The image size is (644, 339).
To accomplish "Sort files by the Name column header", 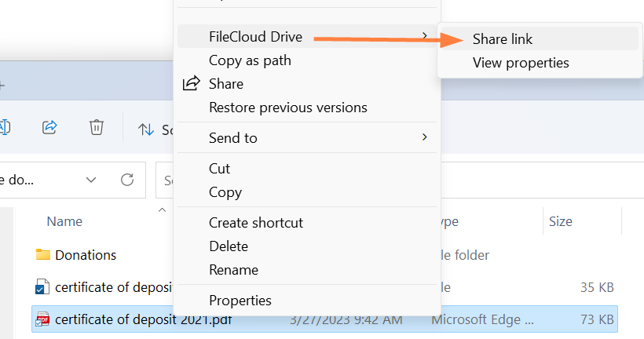I will 64,222.
